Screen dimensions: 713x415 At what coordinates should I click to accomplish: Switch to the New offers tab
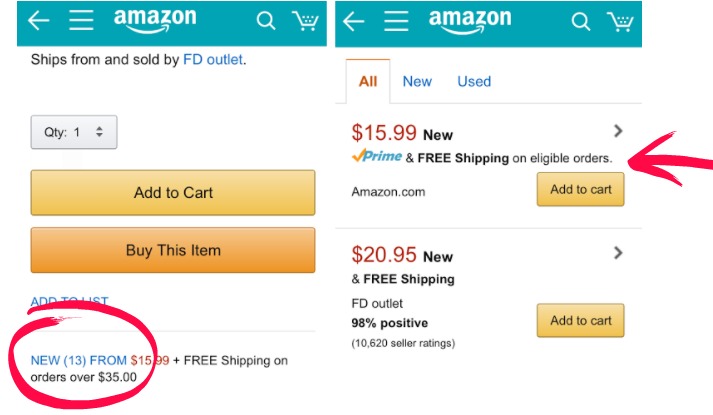click(x=417, y=82)
